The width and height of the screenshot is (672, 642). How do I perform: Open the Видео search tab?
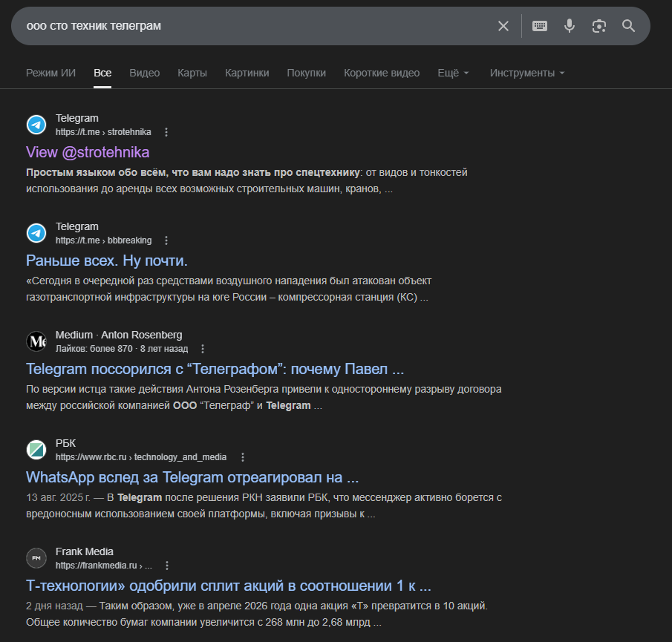tap(143, 73)
